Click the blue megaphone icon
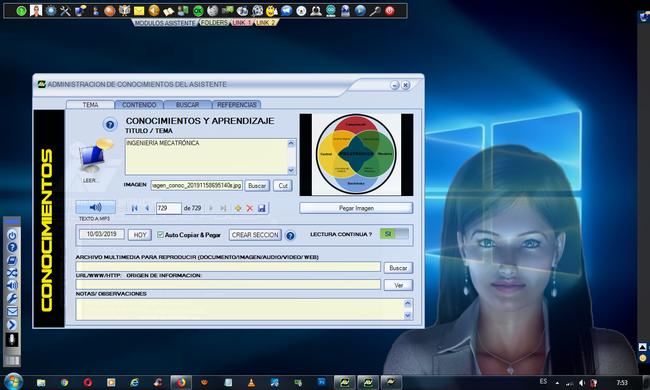650x390 pixels. pos(286,11)
